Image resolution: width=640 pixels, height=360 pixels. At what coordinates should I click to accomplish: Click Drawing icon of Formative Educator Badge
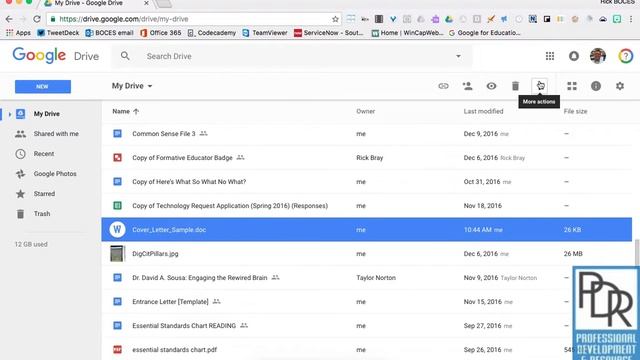[x=117, y=158]
